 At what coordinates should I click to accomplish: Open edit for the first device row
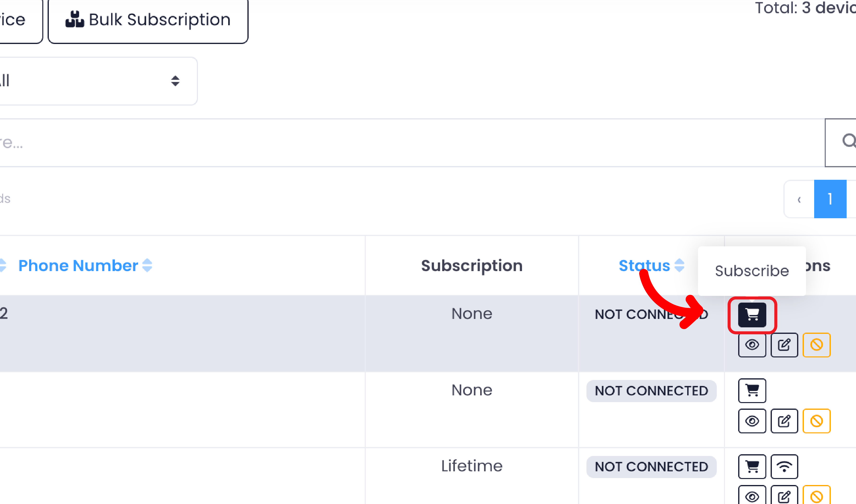point(784,345)
